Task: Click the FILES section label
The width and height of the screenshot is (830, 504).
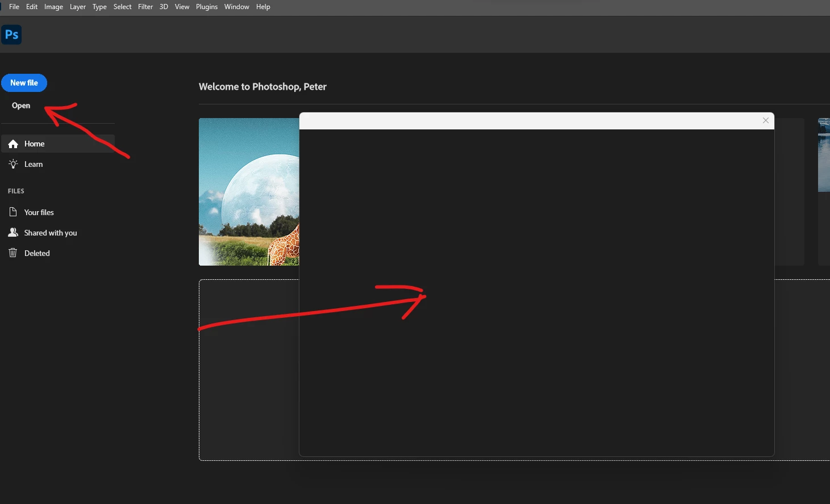Action: 16,191
